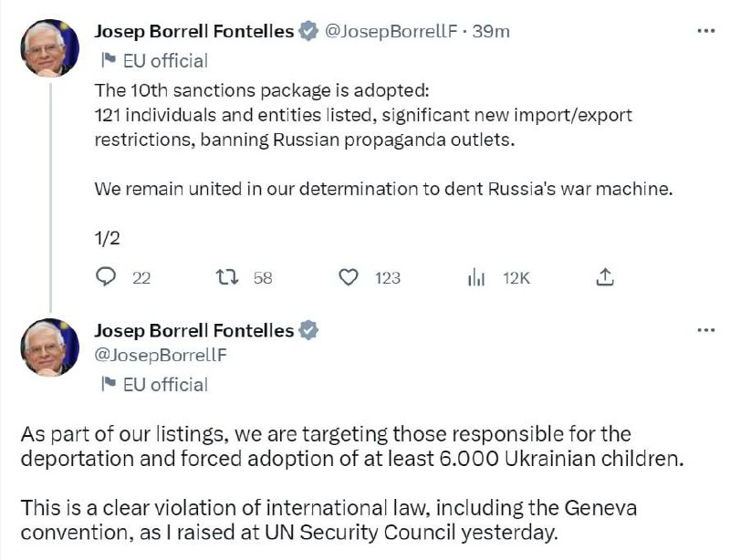This screenshot has width=730, height=560.
Task: Open three-dot more menu of second tweet
Action: [x=705, y=329]
